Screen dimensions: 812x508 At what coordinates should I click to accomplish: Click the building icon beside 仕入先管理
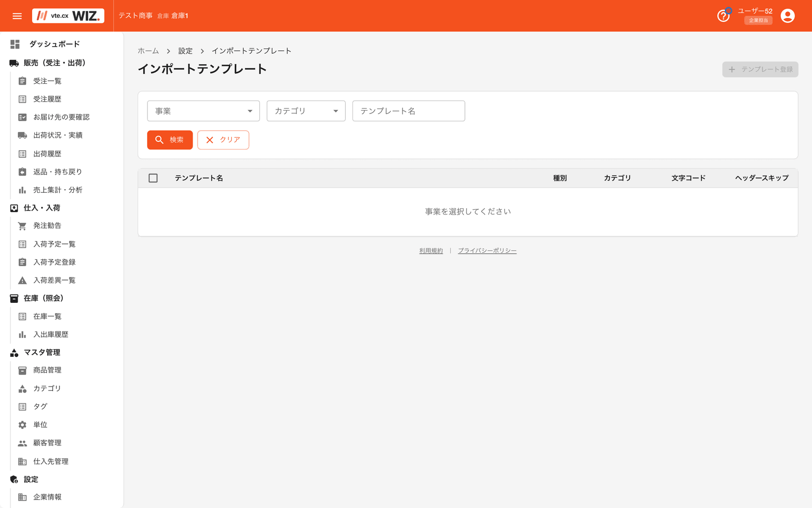coord(22,461)
